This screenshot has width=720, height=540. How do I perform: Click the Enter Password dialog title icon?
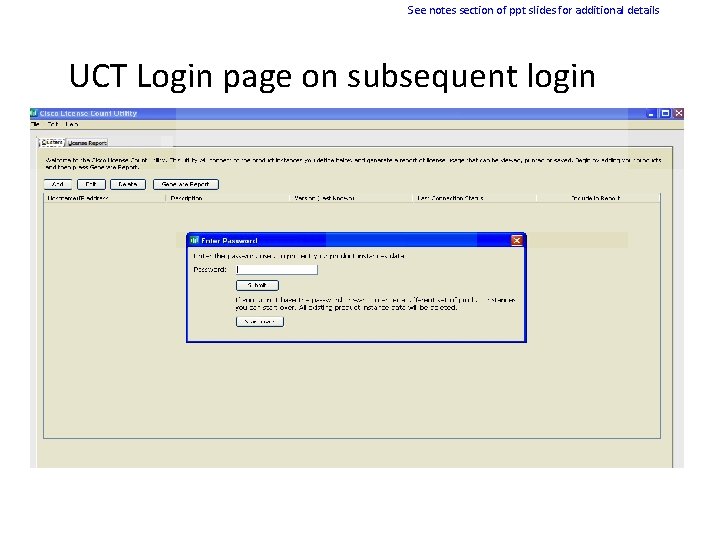click(x=194, y=240)
